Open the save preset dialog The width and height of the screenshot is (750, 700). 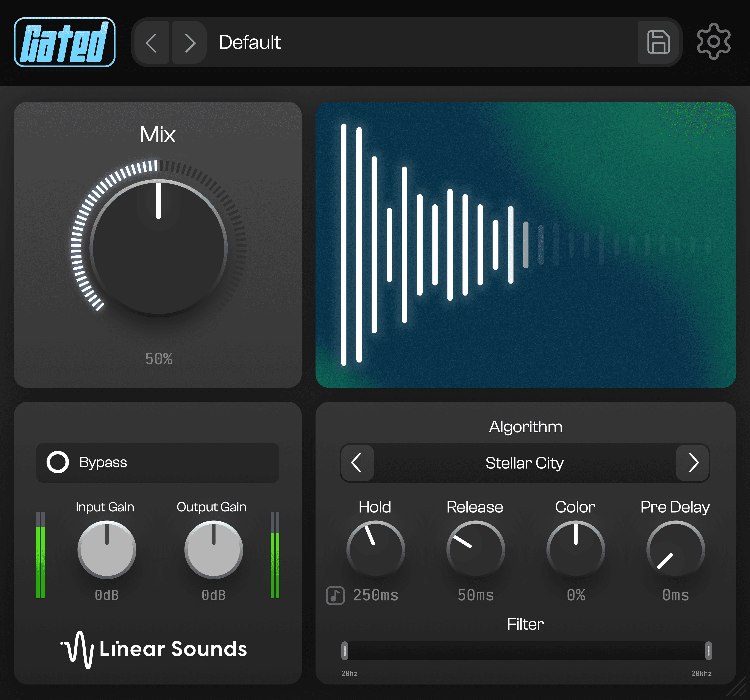(x=658, y=42)
